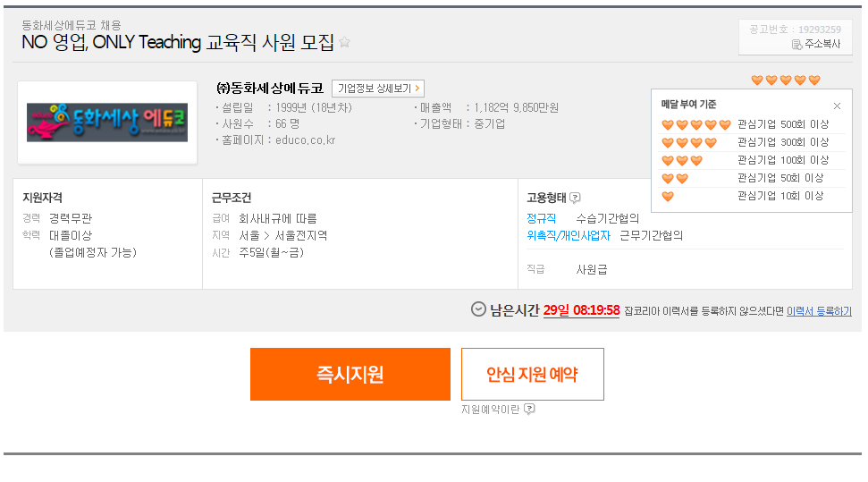Click the medal hearts rating above popup
This screenshot has width=868, height=482.
point(786,80)
